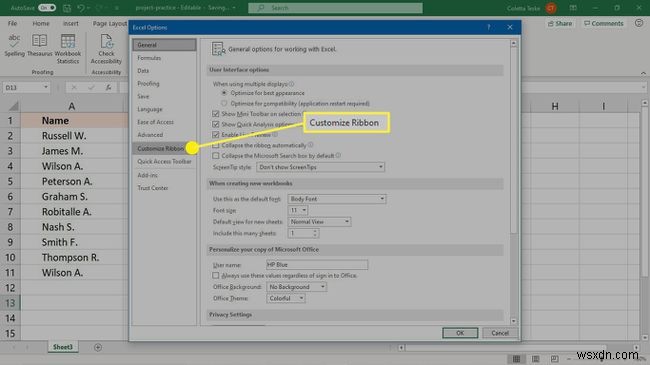
Task: Expand the default font Body Font dropdown
Action: click(x=337, y=199)
